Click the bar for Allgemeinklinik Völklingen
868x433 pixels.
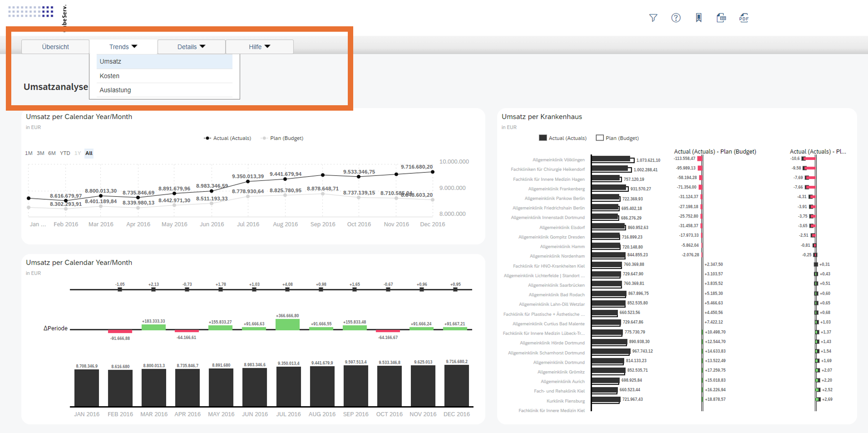click(x=612, y=160)
